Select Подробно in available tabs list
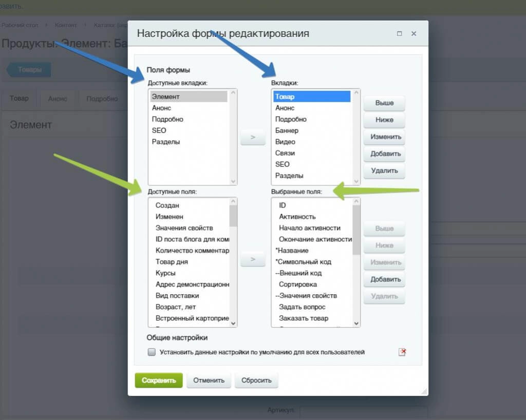The width and height of the screenshot is (526, 420). point(189,119)
